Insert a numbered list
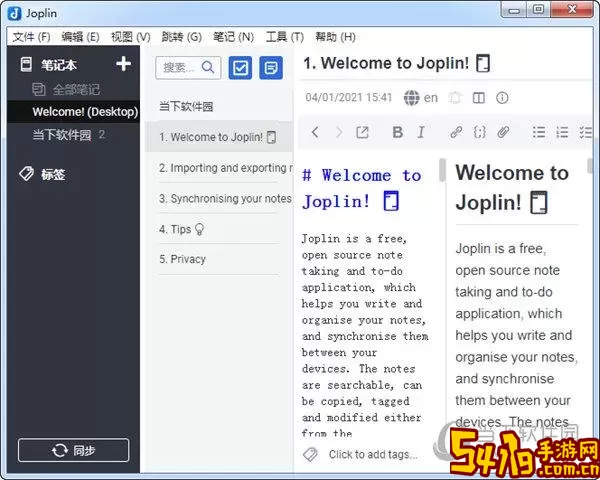The image size is (600, 480). coord(562,132)
